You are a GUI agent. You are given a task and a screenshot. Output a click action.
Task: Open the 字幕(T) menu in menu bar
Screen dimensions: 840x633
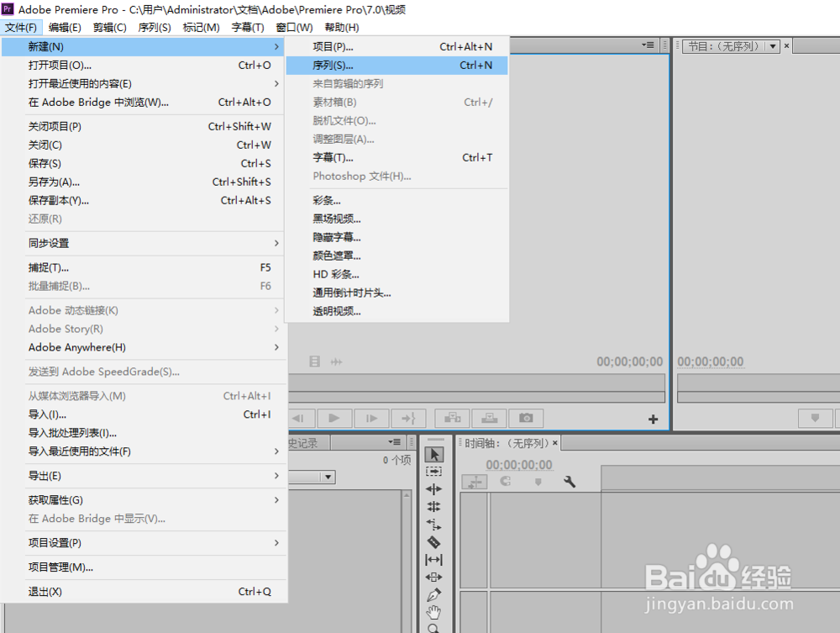click(248, 28)
